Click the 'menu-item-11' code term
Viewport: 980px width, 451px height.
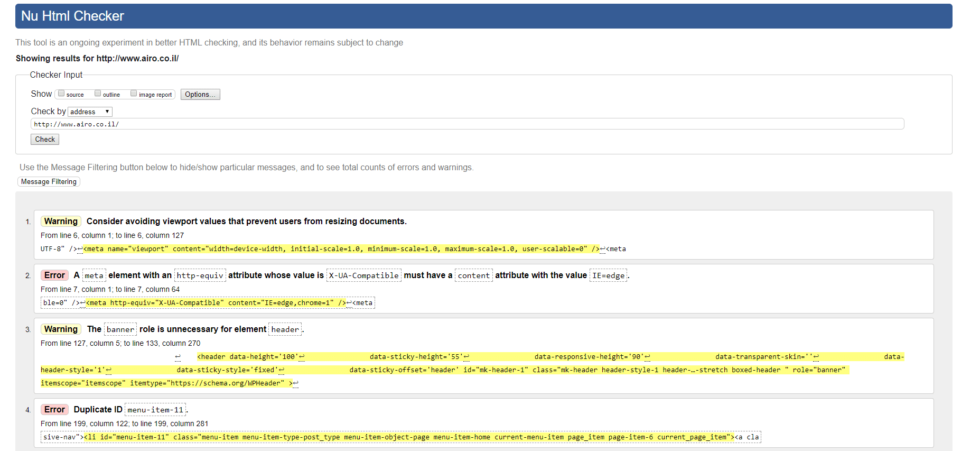pos(155,410)
